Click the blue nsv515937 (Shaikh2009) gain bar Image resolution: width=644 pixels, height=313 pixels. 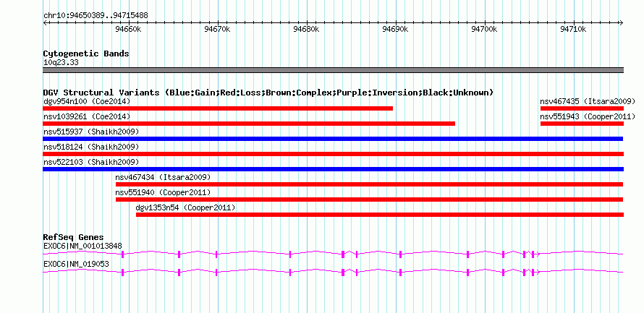pyautogui.click(x=333, y=139)
